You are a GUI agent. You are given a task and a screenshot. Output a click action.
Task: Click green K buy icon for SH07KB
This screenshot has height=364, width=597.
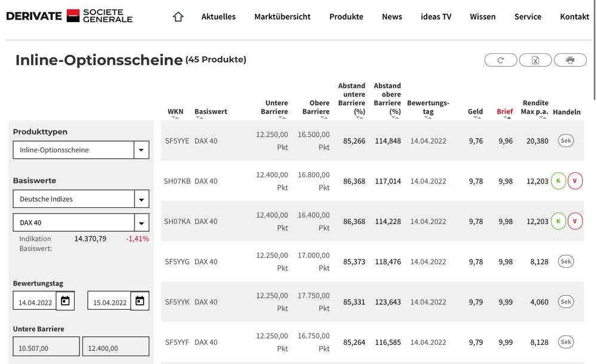(x=558, y=181)
